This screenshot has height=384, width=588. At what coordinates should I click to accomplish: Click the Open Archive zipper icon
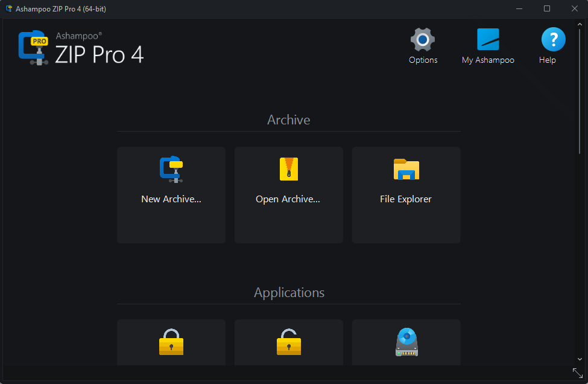pyautogui.click(x=289, y=169)
